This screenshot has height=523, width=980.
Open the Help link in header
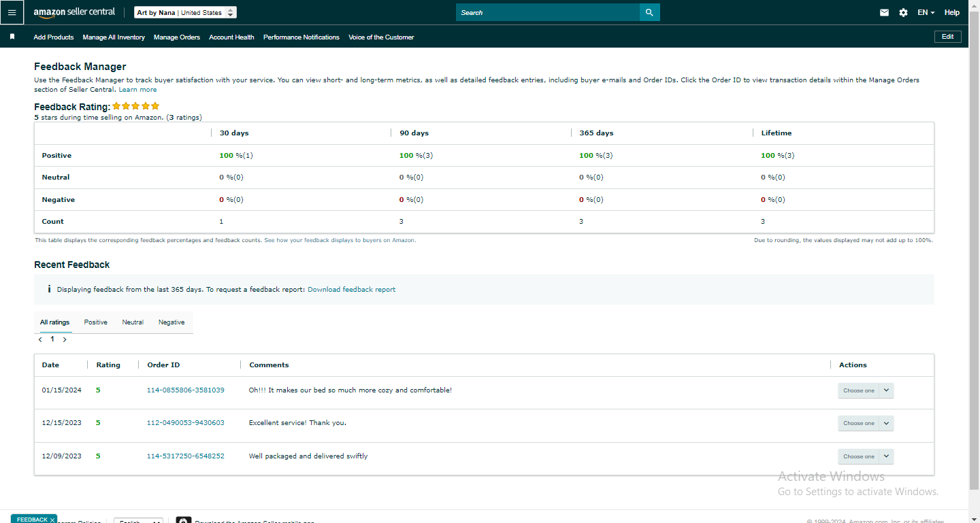coord(951,12)
